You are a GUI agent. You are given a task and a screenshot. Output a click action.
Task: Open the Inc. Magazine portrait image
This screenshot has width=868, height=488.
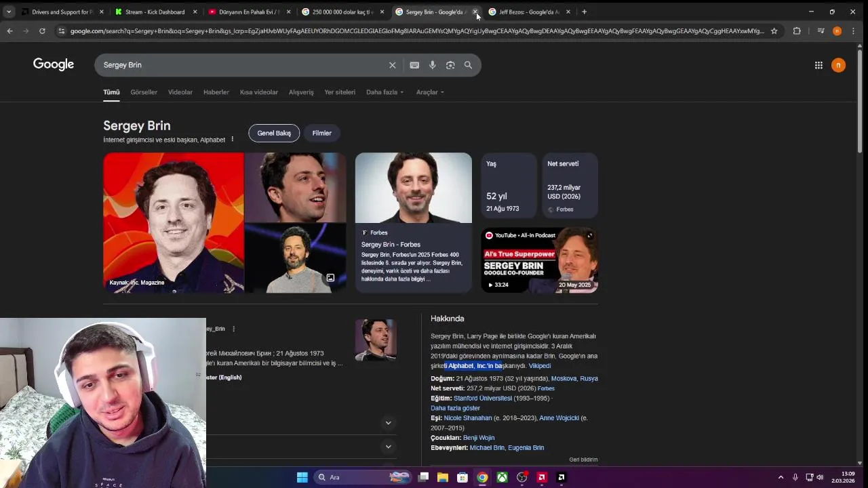[174, 222]
